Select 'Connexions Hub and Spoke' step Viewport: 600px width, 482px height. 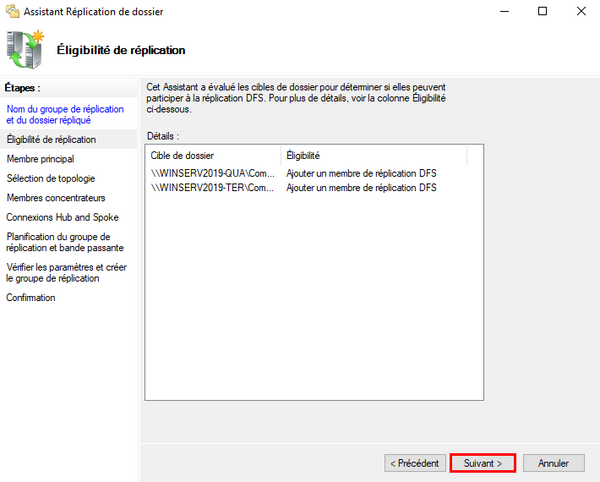62,217
